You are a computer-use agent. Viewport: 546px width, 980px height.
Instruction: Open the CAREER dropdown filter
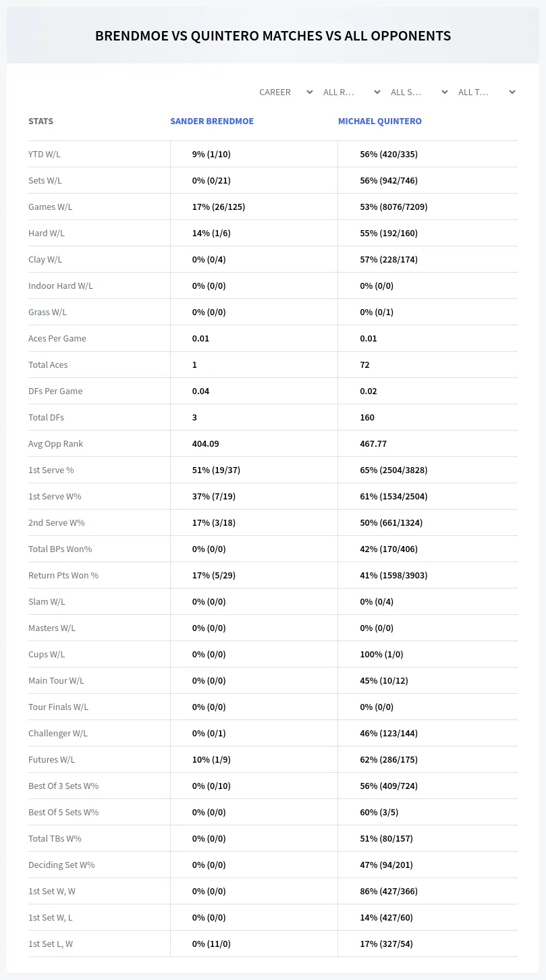(286, 92)
